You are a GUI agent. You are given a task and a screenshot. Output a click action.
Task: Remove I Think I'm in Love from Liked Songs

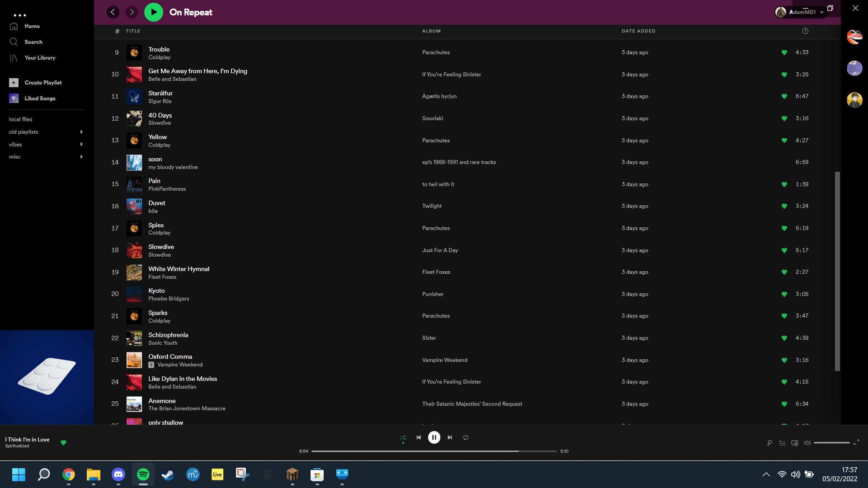[x=63, y=443]
